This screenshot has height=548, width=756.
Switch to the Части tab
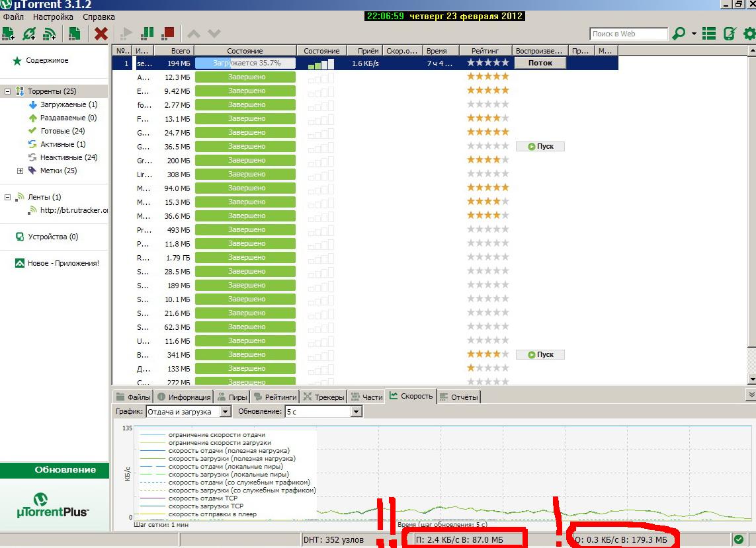coord(366,397)
